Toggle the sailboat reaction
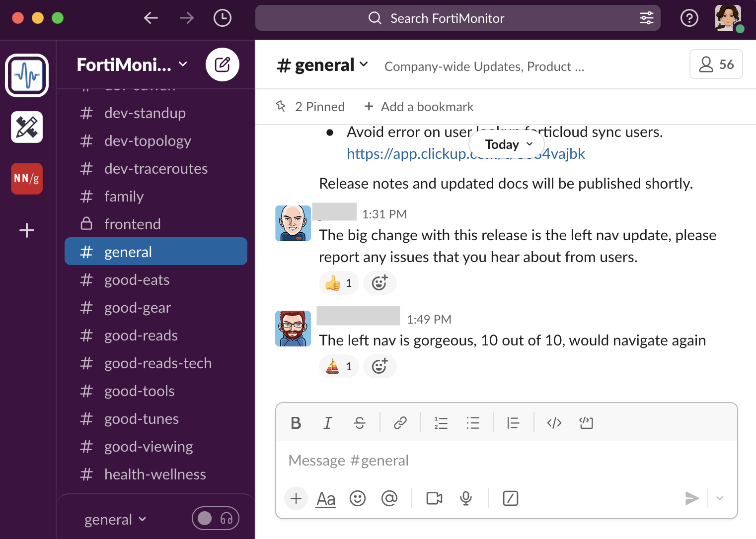 338,366
